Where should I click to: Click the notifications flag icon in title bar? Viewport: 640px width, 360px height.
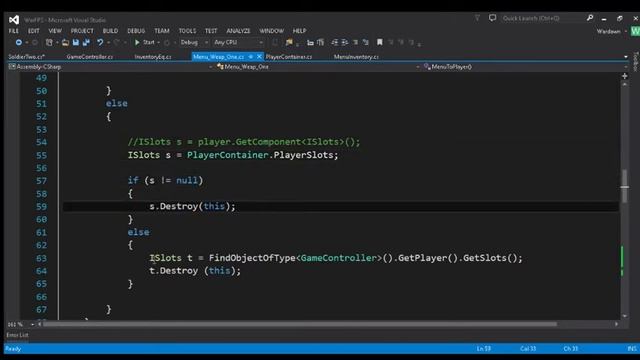coord(477,18)
